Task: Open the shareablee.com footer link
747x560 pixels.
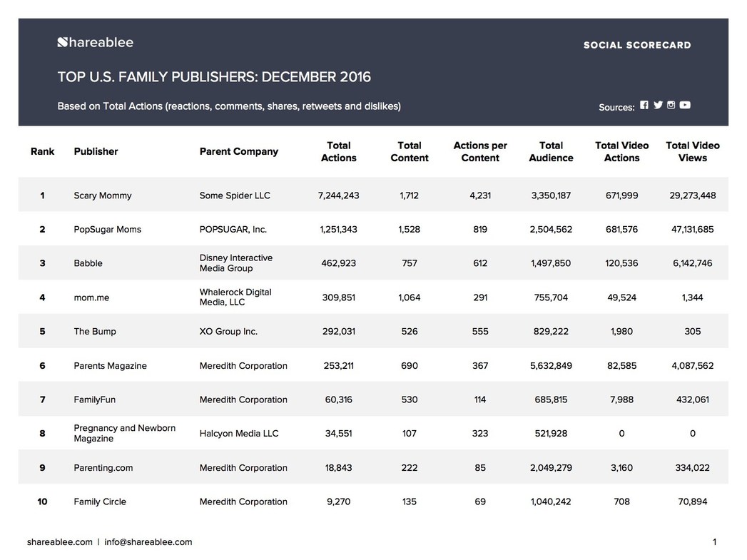Action: click(59, 542)
